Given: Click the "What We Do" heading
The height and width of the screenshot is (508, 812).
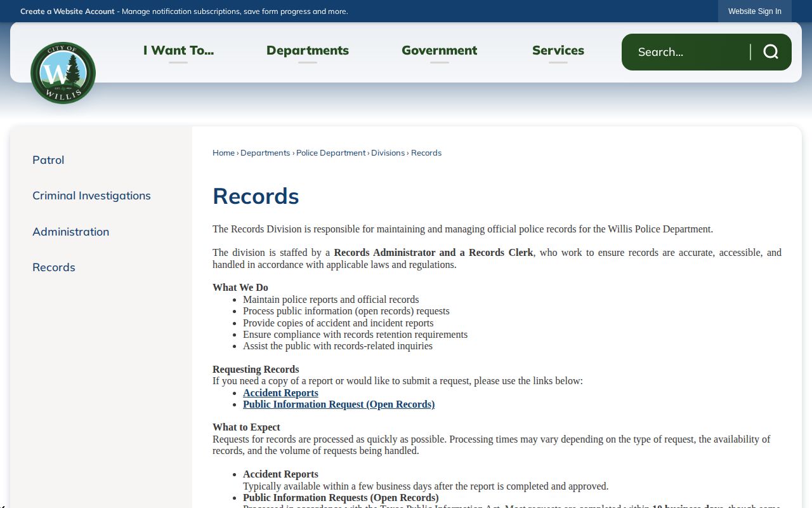Looking at the screenshot, I should click(240, 288).
